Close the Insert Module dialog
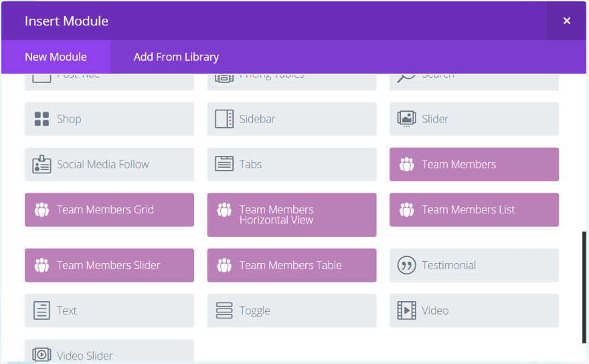 (567, 21)
